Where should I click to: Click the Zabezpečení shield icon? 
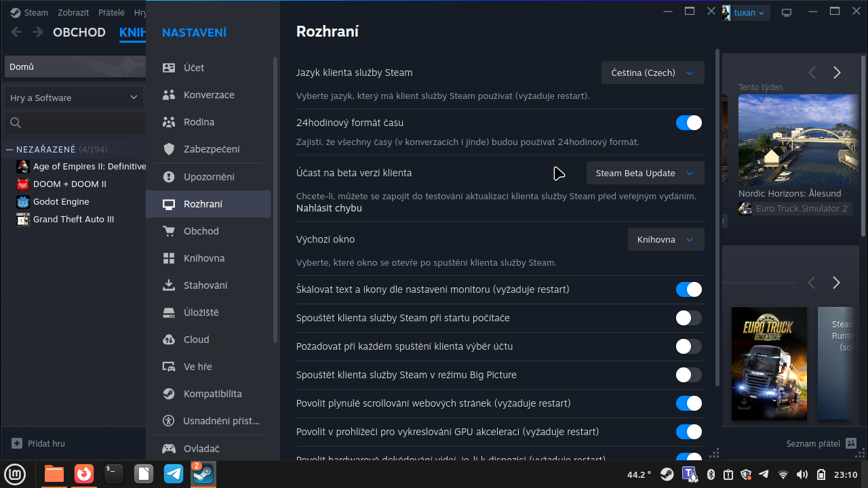[170, 149]
